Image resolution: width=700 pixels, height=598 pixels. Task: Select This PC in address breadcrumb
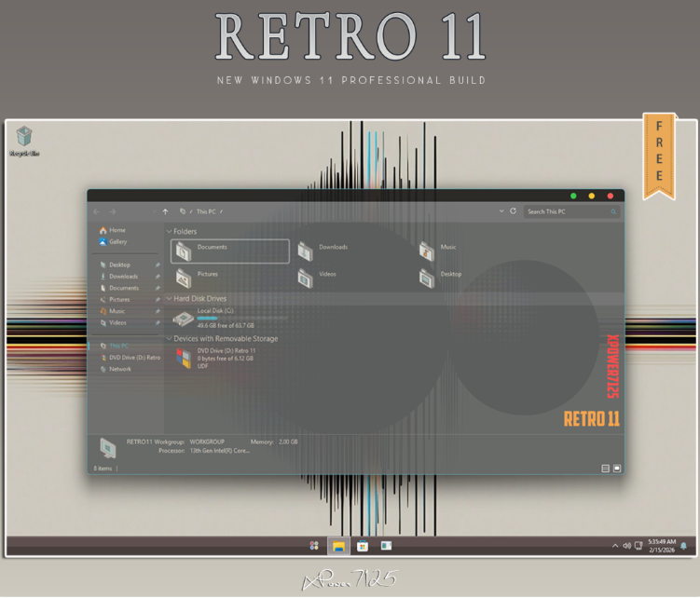206,211
